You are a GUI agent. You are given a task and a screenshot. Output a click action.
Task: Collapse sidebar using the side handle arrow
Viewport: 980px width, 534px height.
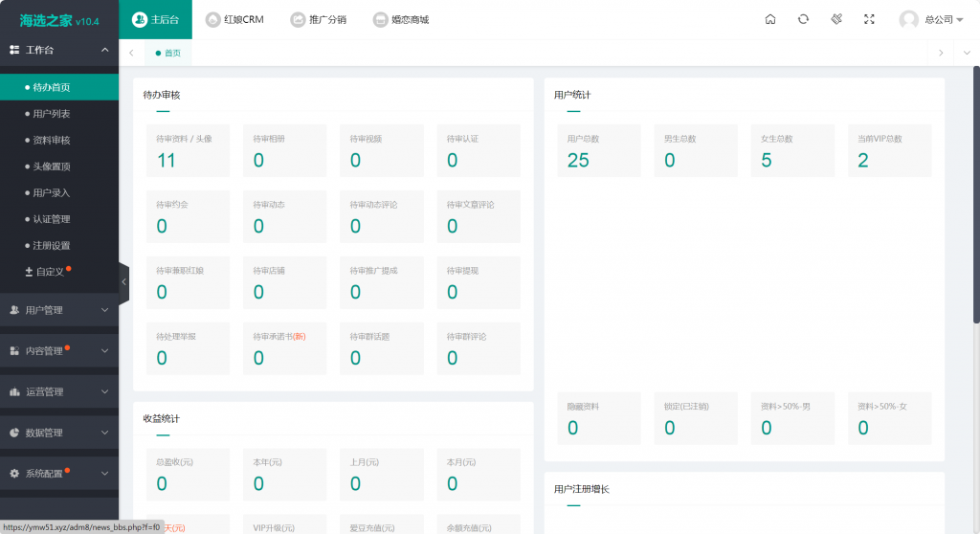pos(123,282)
